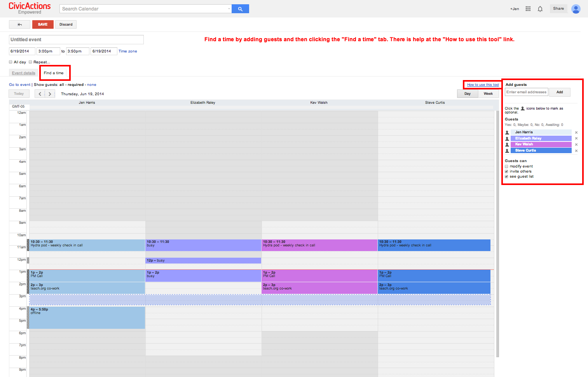The width and height of the screenshot is (588, 377).
Task: Click the back arrow icon to return to calendar
Action: click(x=19, y=24)
